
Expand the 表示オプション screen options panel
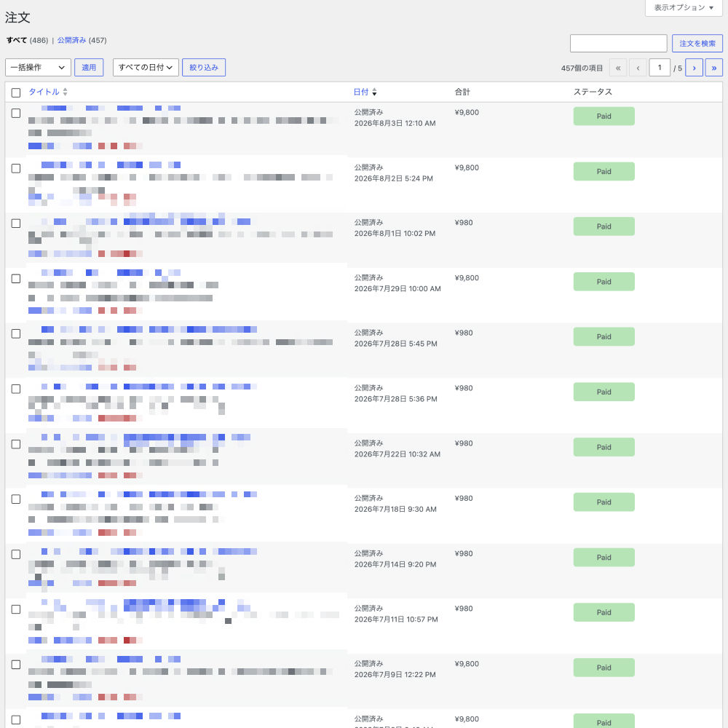click(684, 7)
